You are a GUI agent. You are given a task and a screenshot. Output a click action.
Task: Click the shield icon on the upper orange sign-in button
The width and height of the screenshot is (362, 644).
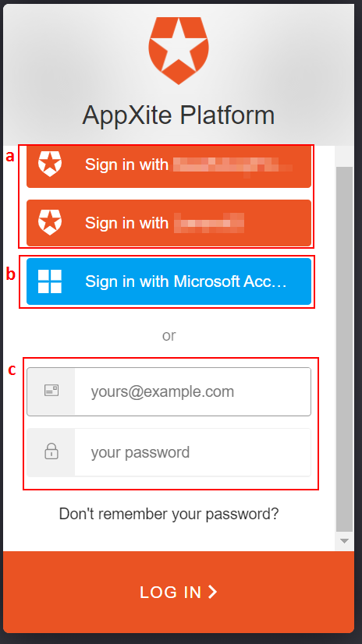50,164
